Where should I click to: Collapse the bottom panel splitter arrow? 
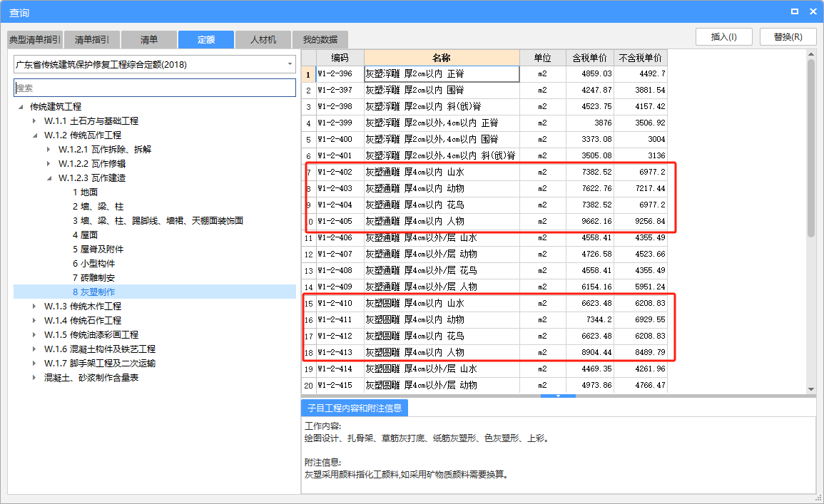(558, 396)
